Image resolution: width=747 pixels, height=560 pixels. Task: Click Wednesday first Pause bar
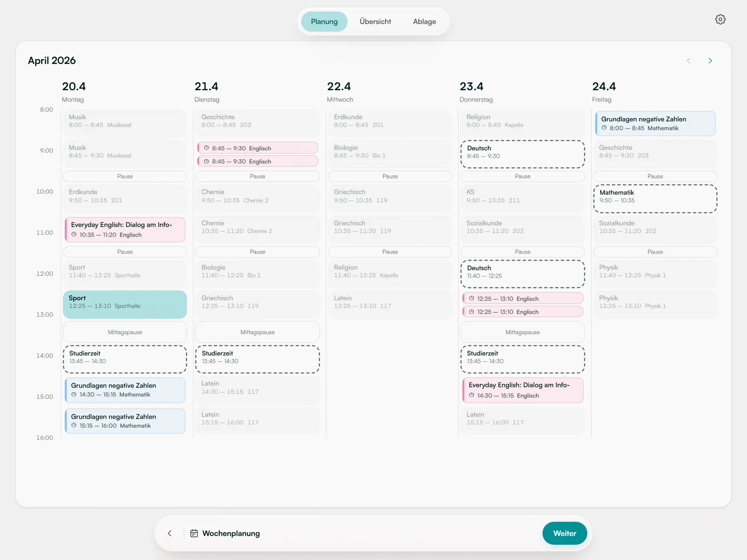[390, 176]
